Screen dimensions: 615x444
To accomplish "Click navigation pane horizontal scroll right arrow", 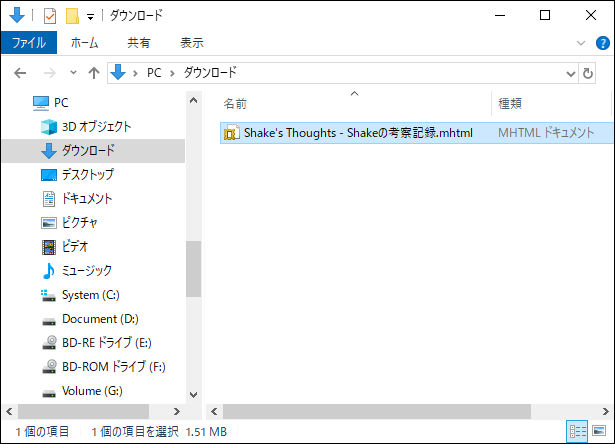I will coord(176,411).
